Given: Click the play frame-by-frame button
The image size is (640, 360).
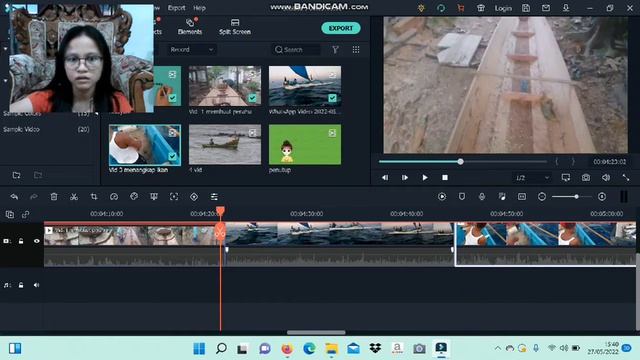Looking at the screenshot, I should (405, 178).
